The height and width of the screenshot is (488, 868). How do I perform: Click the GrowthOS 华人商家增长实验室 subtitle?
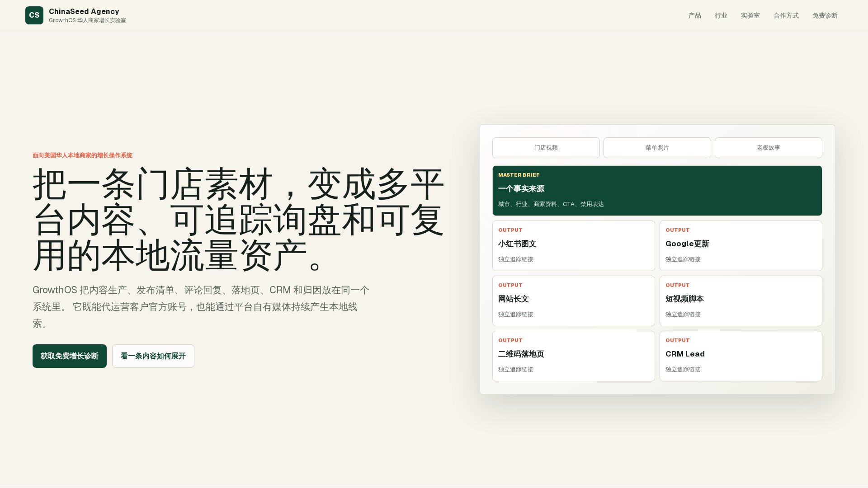point(87,20)
